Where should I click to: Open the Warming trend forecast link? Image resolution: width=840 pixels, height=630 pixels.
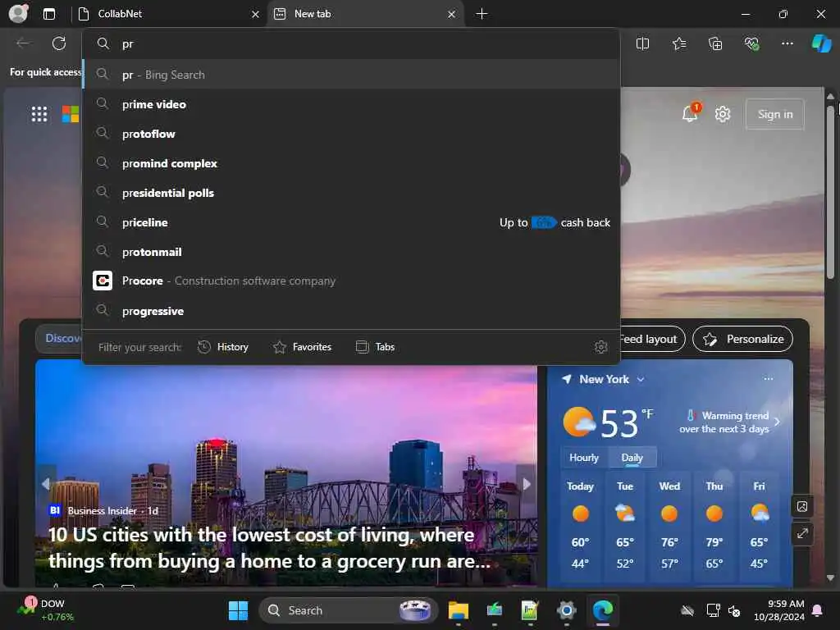point(730,422)
